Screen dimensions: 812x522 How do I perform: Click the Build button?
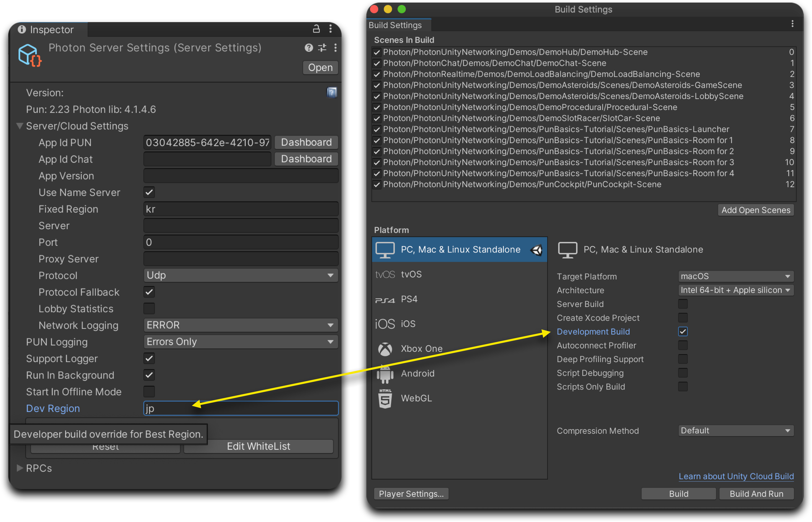click(x=678, y=493)
